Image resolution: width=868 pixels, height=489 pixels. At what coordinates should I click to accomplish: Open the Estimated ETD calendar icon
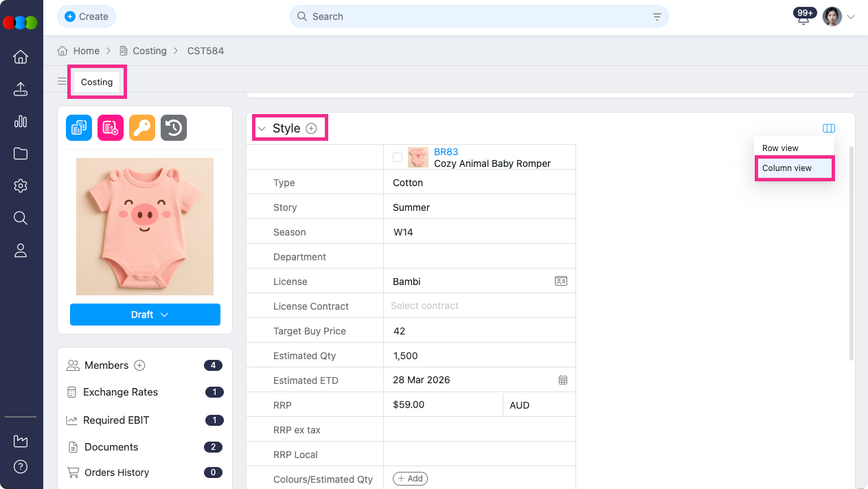563,380
